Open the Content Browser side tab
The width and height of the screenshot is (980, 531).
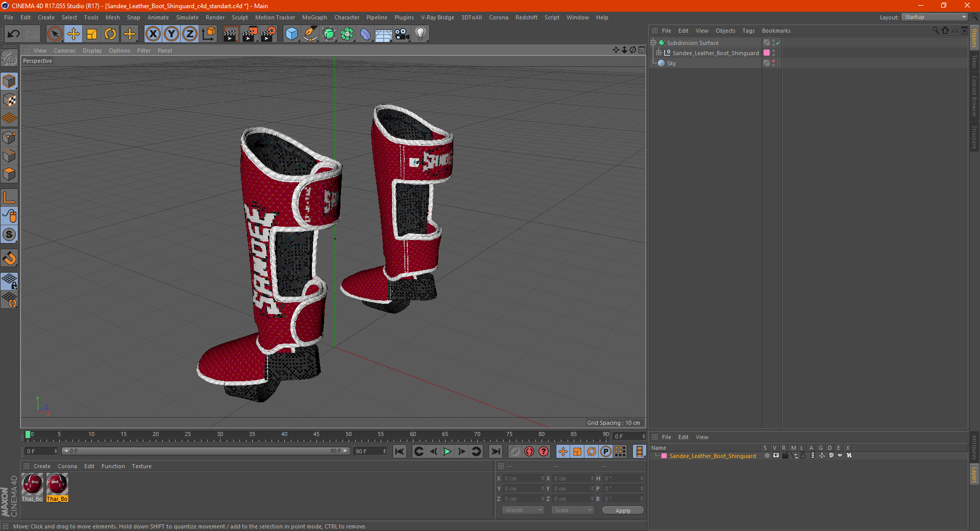974,96
